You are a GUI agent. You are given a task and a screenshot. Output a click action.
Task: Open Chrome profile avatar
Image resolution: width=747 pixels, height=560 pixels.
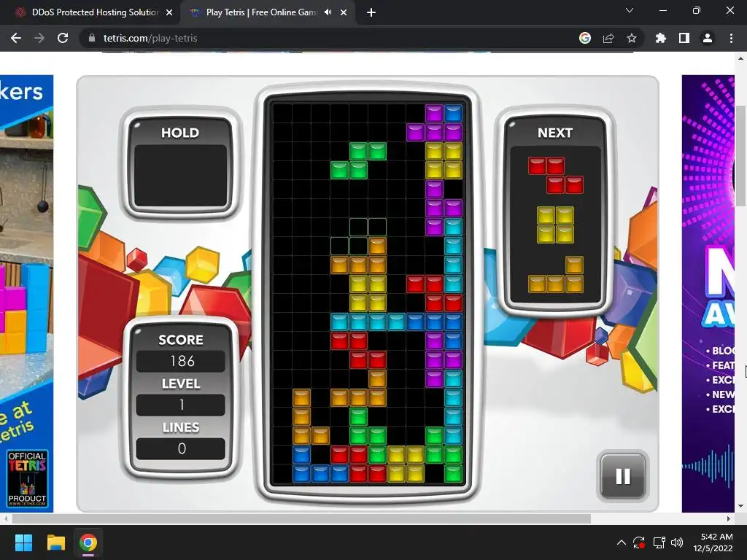(x=708, y=38)
